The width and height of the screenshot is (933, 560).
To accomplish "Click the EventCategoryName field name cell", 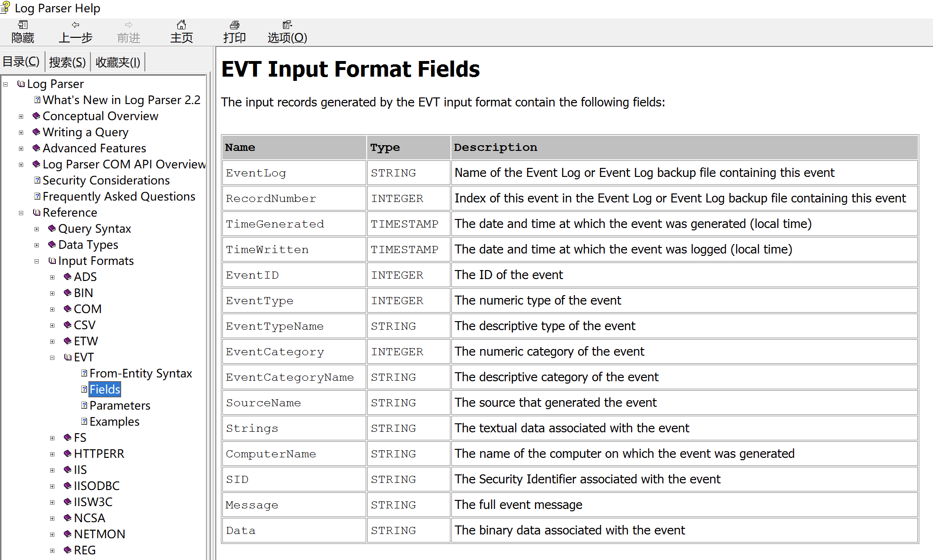I will 290,377.
